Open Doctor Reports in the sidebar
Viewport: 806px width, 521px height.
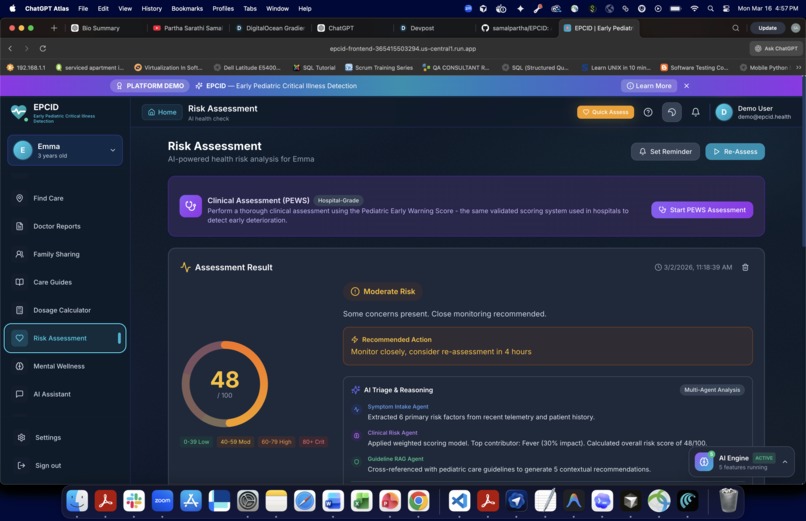click(x=65, y=226)
